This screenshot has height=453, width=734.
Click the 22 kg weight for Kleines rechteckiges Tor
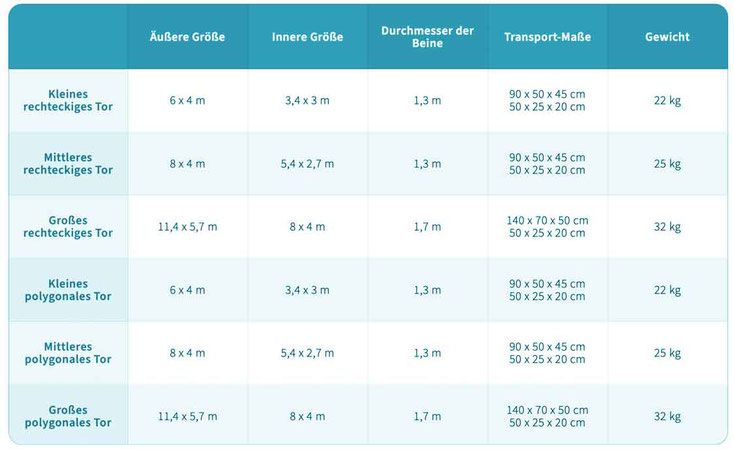tap(667, 101)
